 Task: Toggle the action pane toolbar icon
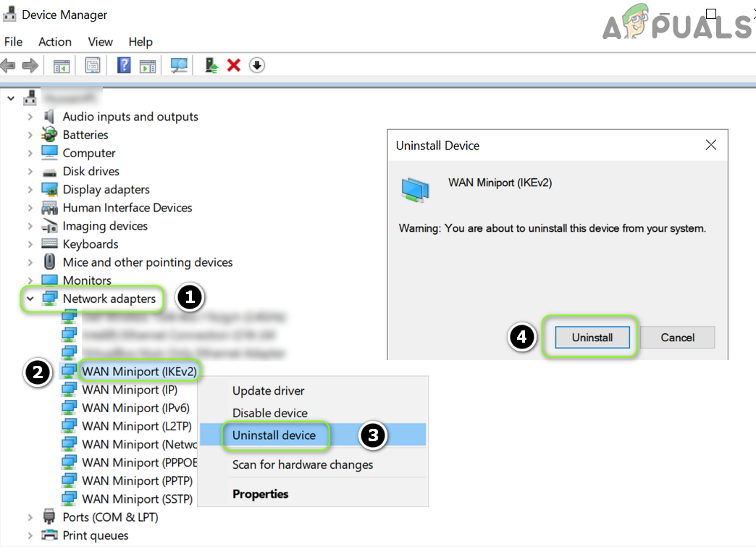(x=148, y=66)
